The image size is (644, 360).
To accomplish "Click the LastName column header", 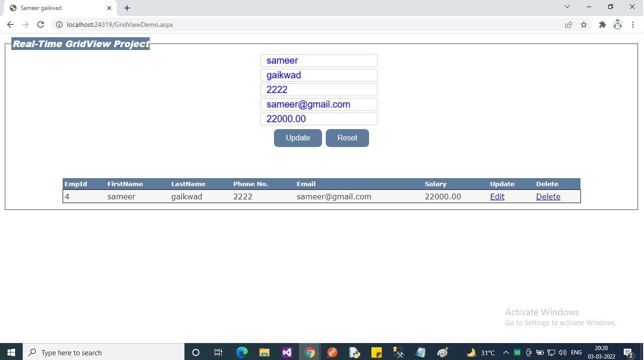I will (188, 184).
